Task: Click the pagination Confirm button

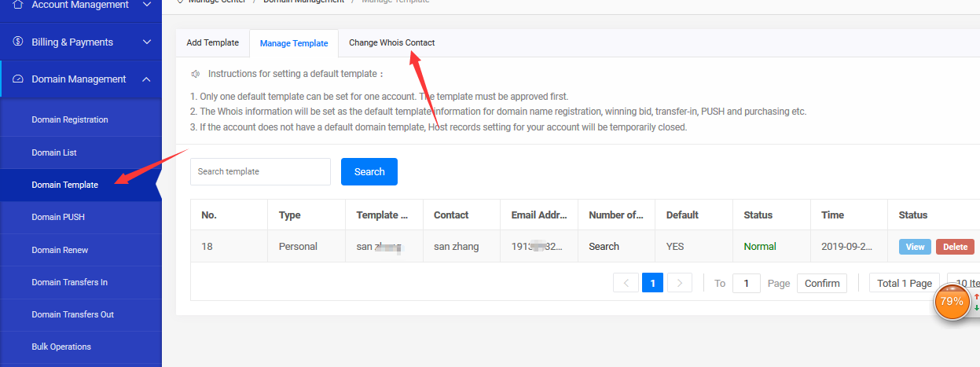Action: (x=822, y=283)
